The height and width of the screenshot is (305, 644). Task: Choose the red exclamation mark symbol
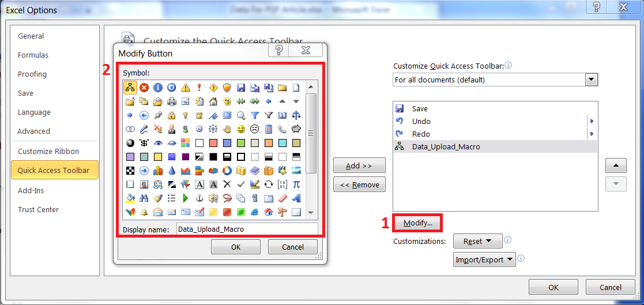(x=199, y=88)
